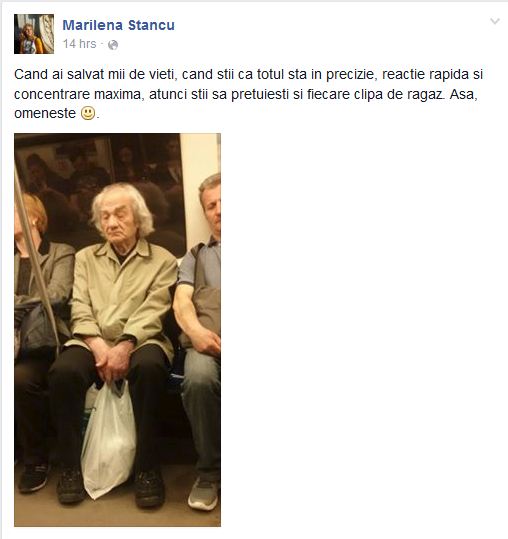Click the word 'omeneste' in the post text
The image size is (508, 539).
[x=45, y=113]
